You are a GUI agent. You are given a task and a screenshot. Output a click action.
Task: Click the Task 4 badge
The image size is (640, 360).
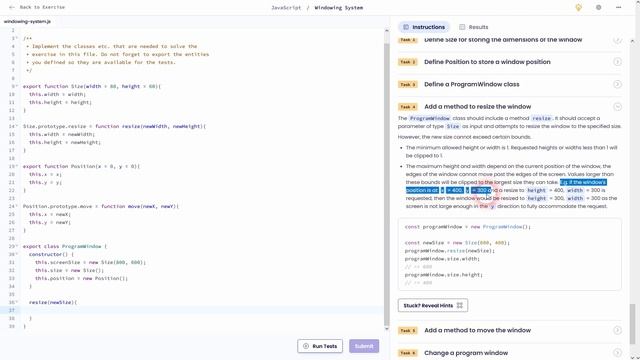[408, 107]
